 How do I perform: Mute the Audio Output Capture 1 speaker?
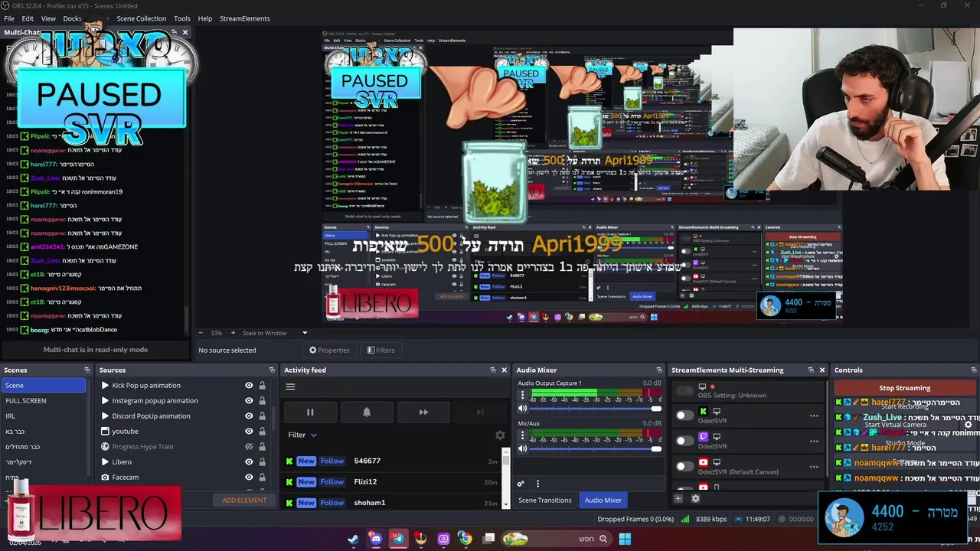[x=523, y=409]
